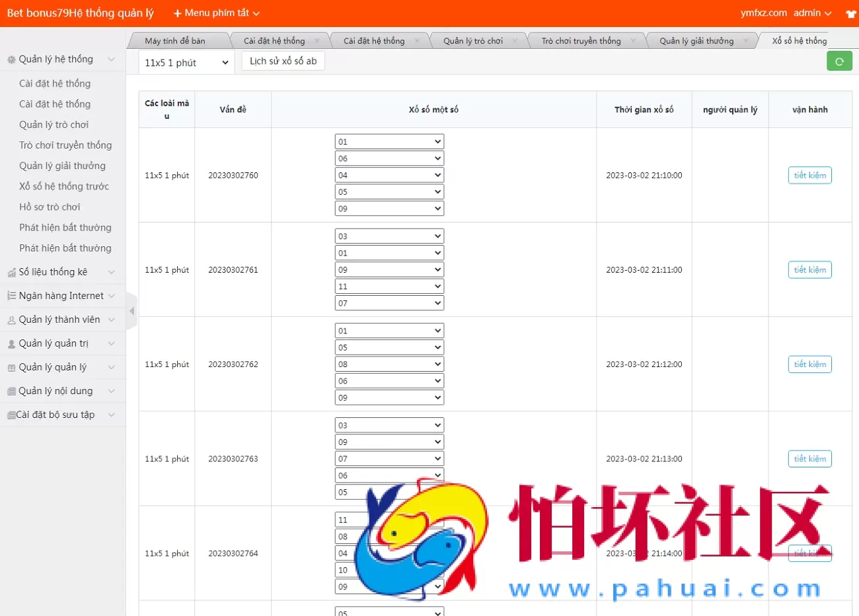Viewport: 859px width, 616px height.
Task: Collapse the sidebar using the arrow handle
Action: pyautogui.click(x=130, y=310)
